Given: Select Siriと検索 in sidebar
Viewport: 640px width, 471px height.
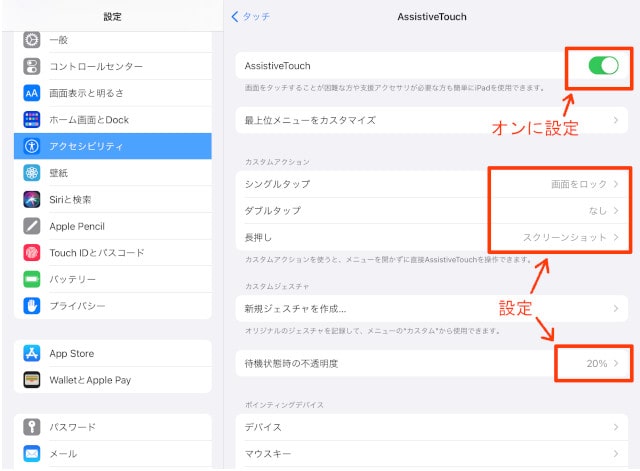Looking at the screenshot, I should [113, 200].
